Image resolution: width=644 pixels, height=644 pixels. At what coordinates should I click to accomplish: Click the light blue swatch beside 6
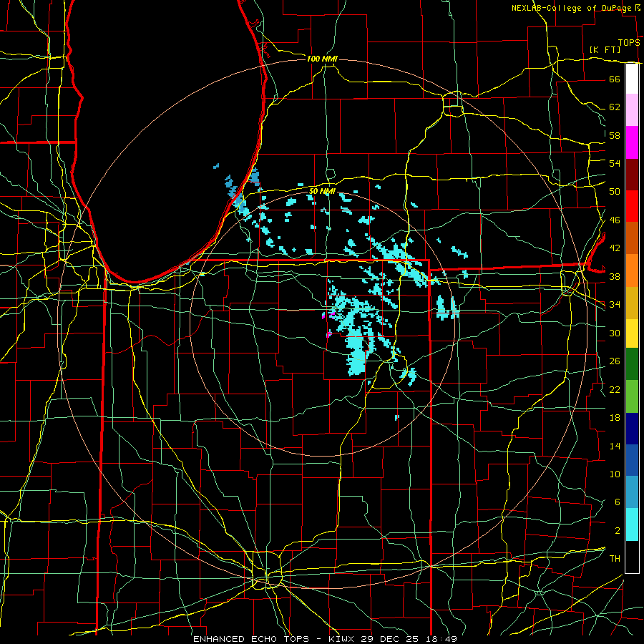click(x=632, y=492)
